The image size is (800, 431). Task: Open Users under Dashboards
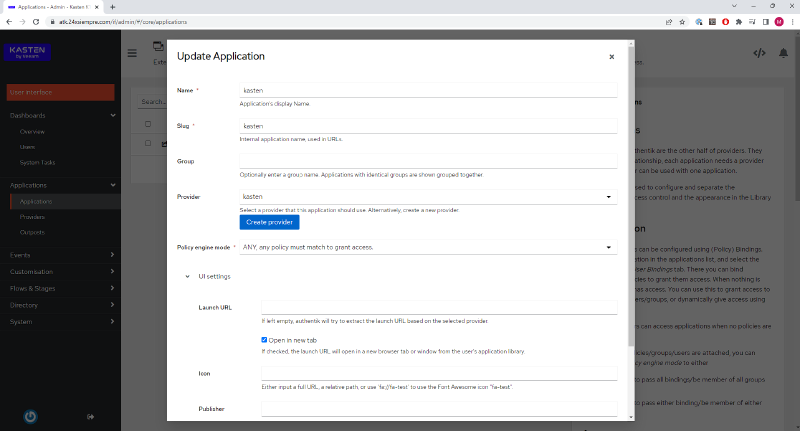[28, 147]
